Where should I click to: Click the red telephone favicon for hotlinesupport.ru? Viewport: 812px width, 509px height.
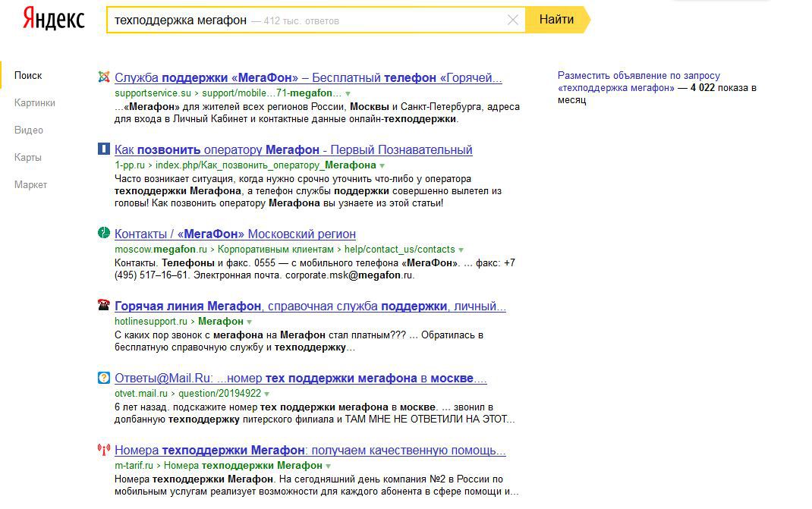[103, 305]
